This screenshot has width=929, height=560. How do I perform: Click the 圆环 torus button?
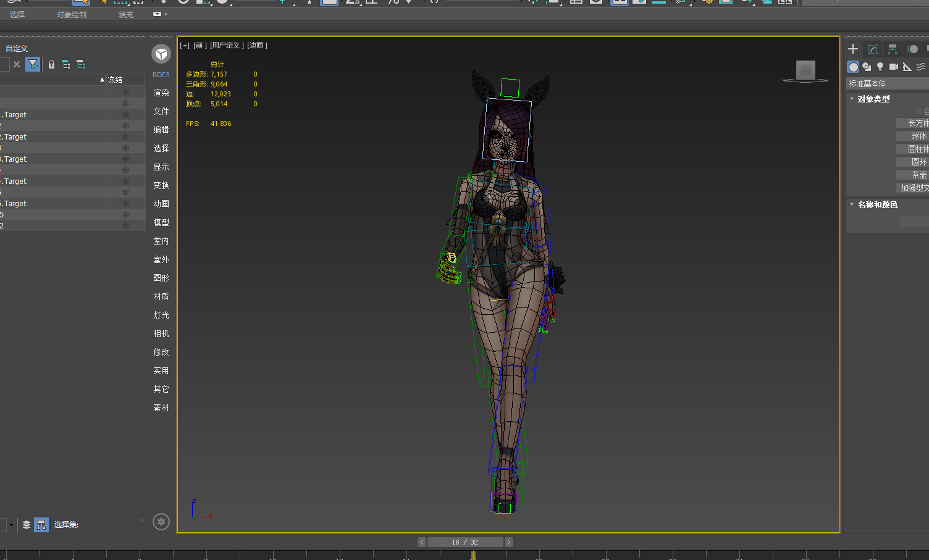click(913, 162)
